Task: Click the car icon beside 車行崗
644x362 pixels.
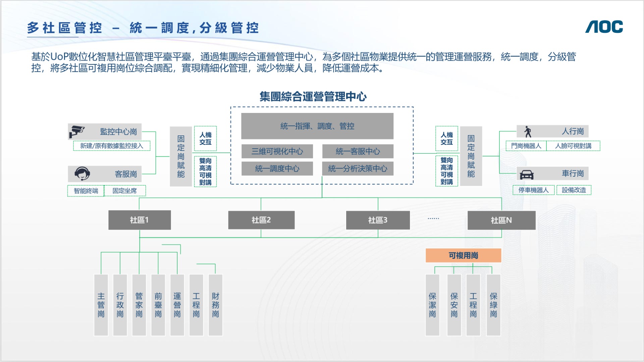Action: pos(527,174)
